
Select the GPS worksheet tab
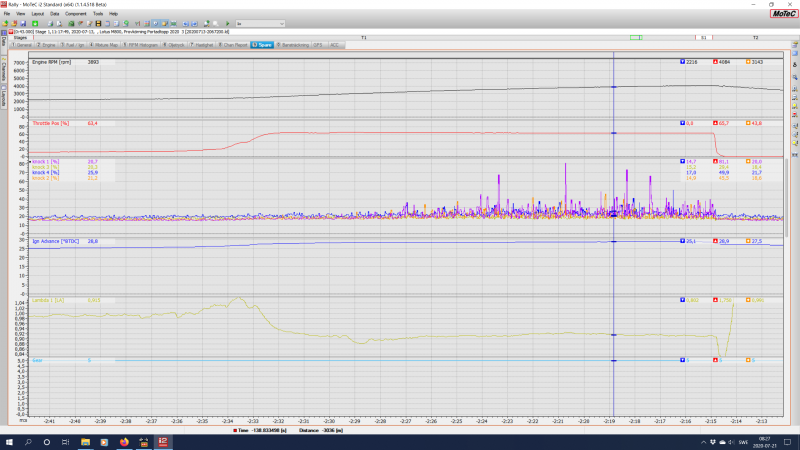click(x=318, y=45)
